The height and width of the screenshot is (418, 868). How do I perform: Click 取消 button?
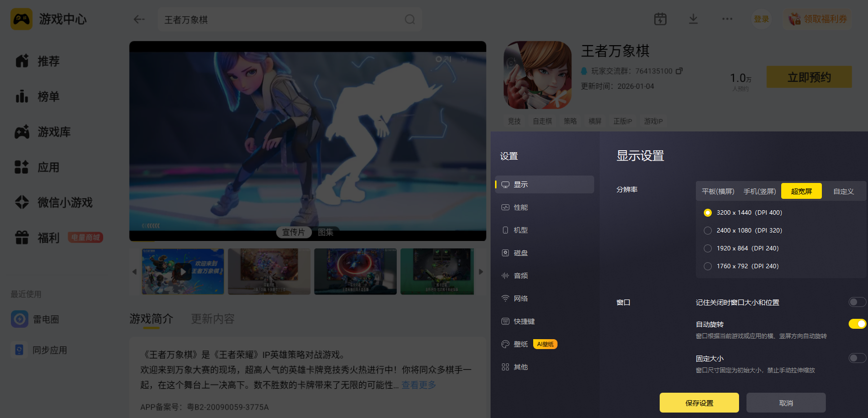[x=786, y=403]
